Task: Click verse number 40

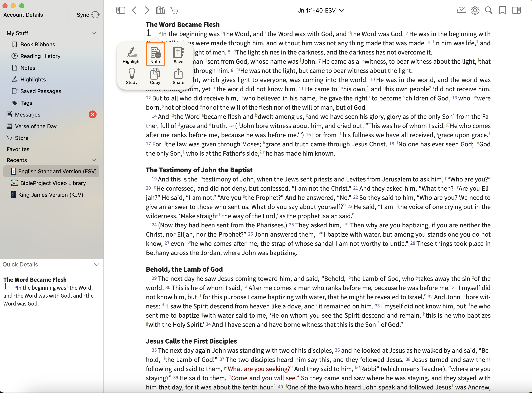Action: pyautogui.click(x=280, y=387)
